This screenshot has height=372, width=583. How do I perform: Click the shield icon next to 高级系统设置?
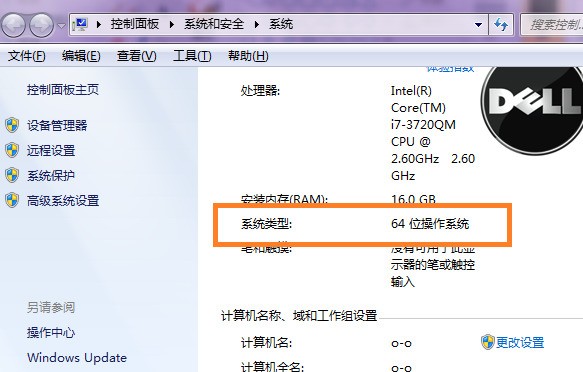(12, 200)
